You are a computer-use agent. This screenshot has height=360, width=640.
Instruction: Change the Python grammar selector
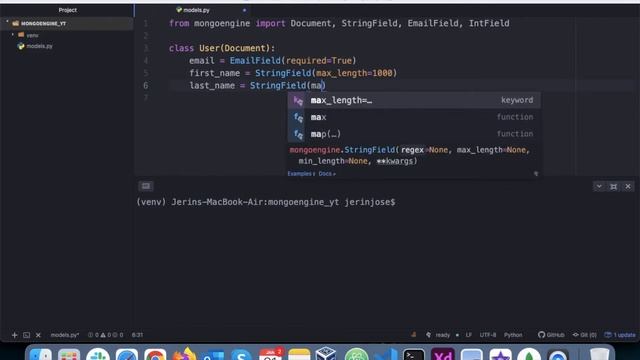pos(513,335)
